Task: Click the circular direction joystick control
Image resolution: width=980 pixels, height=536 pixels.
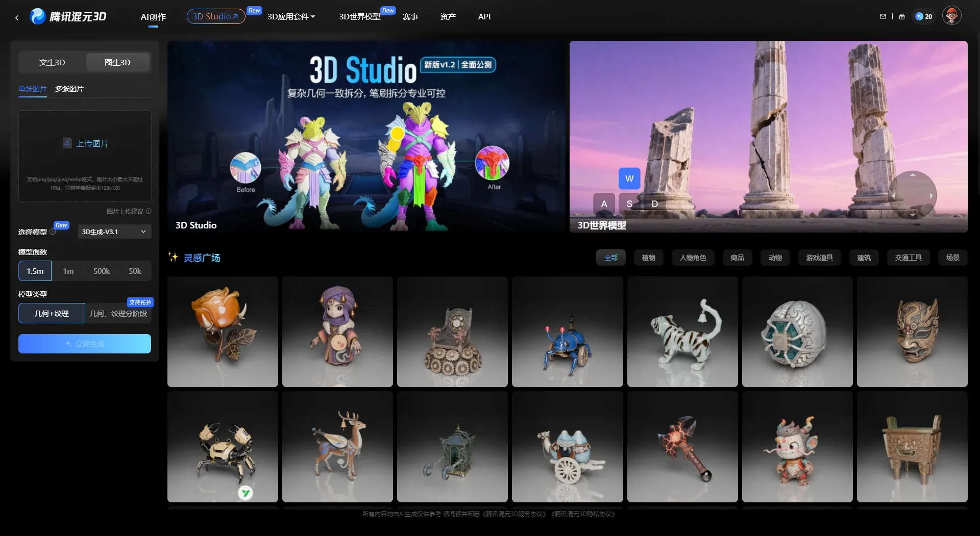Action: tap(912, 195)
